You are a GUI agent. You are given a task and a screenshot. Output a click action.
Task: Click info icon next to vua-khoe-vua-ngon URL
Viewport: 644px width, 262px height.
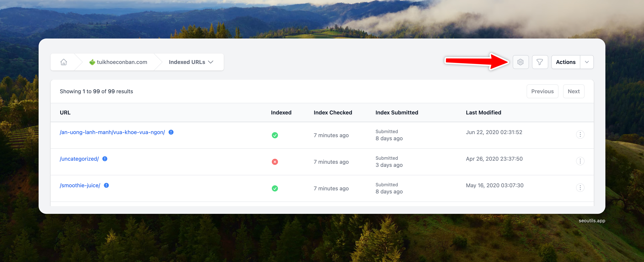(171, 132)
